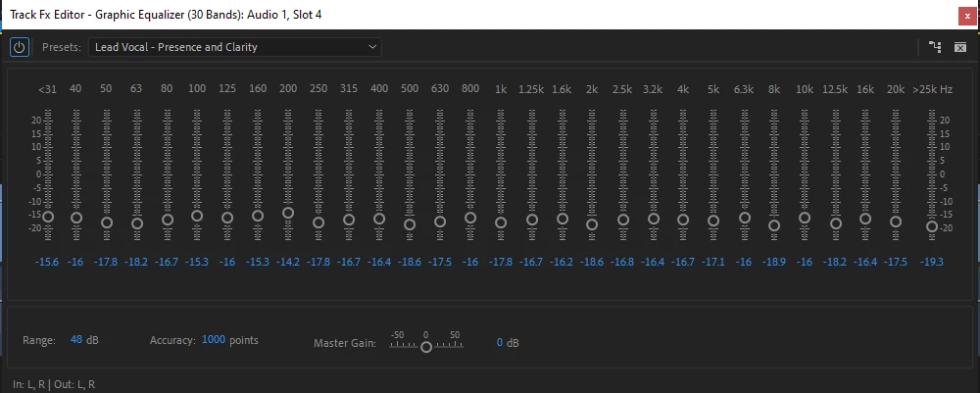
Task: Click the 16k band slider knob
Action: click(x=865, y=220)
